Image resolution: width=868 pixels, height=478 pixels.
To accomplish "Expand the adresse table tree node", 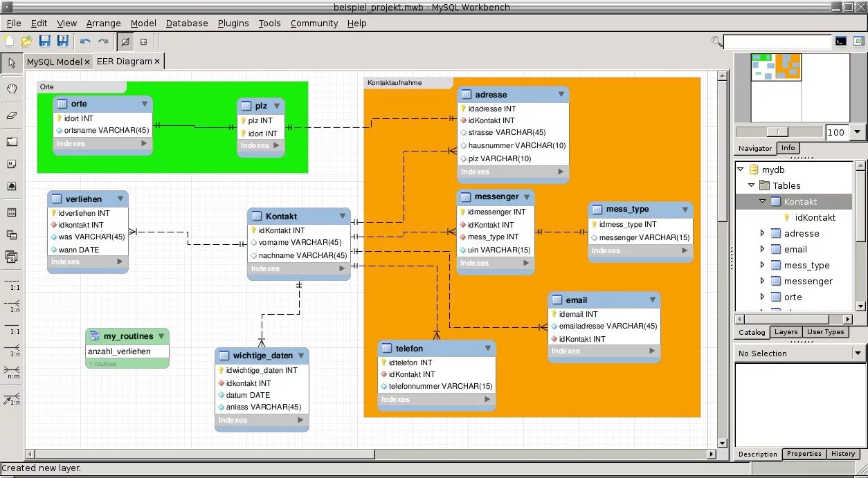I will click(763, 233).
